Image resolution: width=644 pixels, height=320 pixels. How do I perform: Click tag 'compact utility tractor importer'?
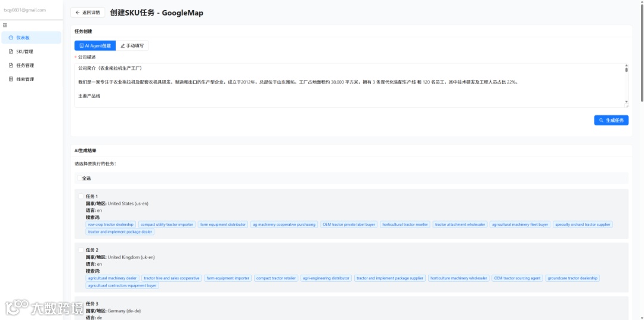click(167, 224)
